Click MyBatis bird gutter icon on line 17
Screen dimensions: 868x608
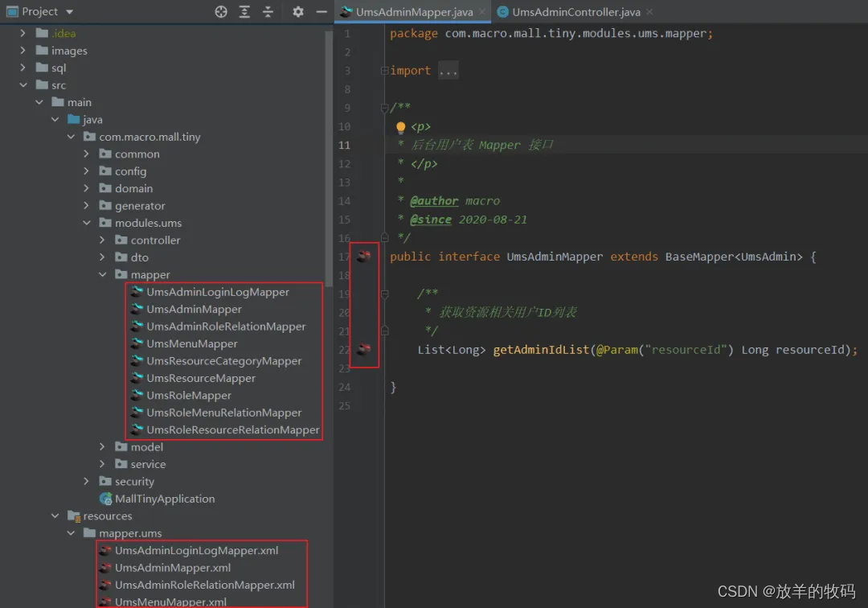[364, 256]
